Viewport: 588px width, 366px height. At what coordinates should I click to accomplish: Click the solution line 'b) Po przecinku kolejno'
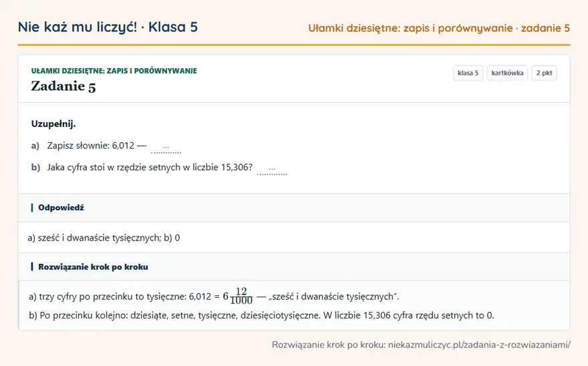click(261, 315)
